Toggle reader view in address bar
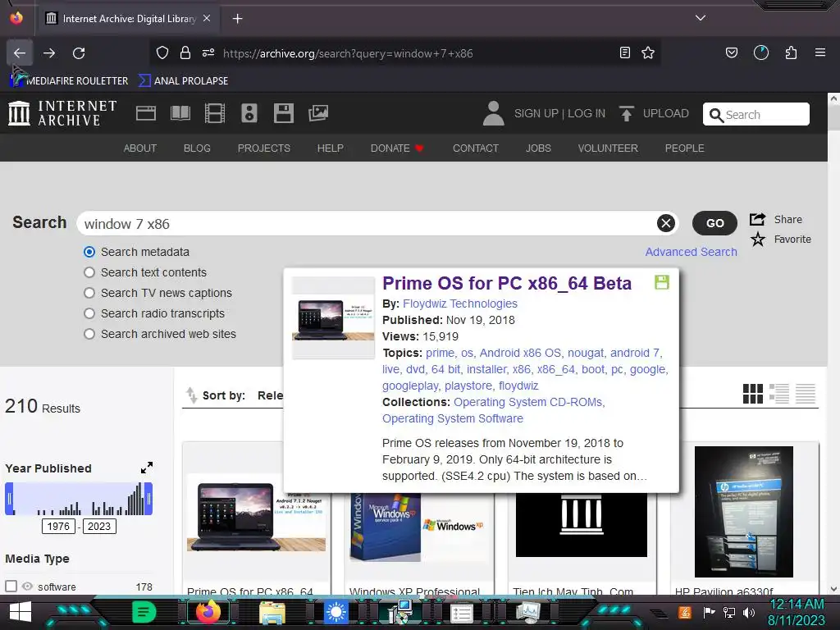 [624, 52]
